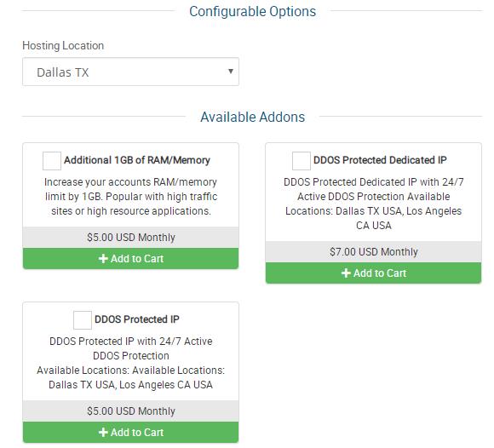The height and width of the screenshot is (448, 494).
Task: Click the Hosting Location label
Action: [x=63, y=46]
